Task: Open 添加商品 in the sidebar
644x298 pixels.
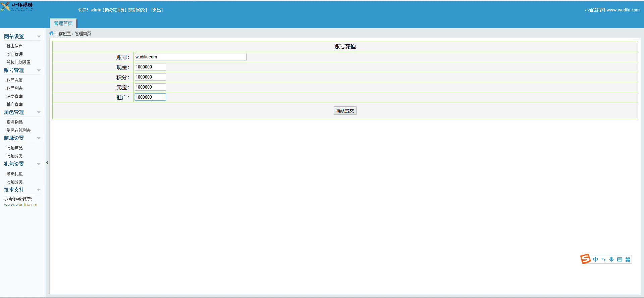Action: tap(14, 148)
